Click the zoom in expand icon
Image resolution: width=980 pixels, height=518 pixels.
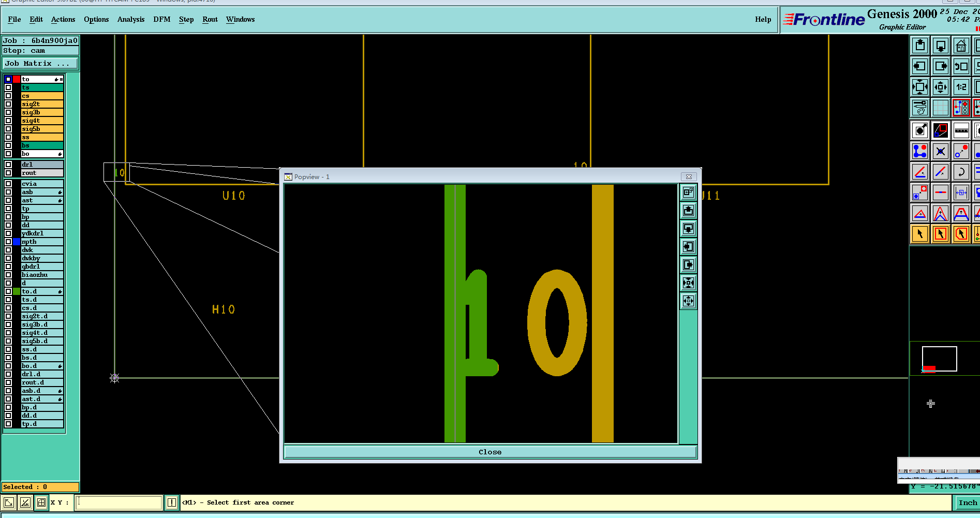(920, 87)
